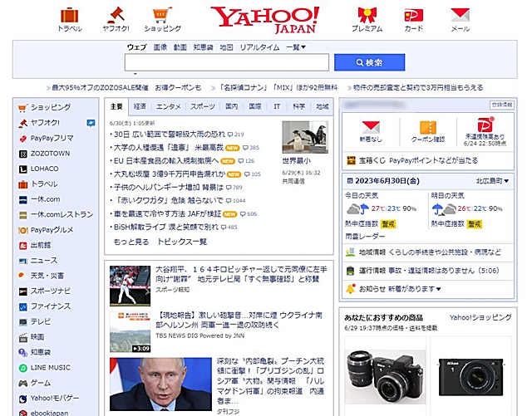
Task: Click the 登録情報 button
Action: [501, 105]
